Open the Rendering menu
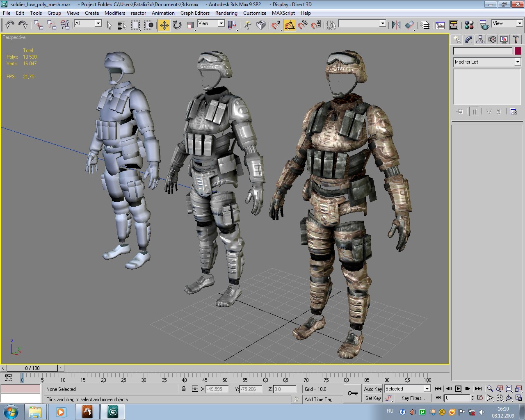This screenshot has width=525, height=420. pyautogui.click(x=226, y=13)
